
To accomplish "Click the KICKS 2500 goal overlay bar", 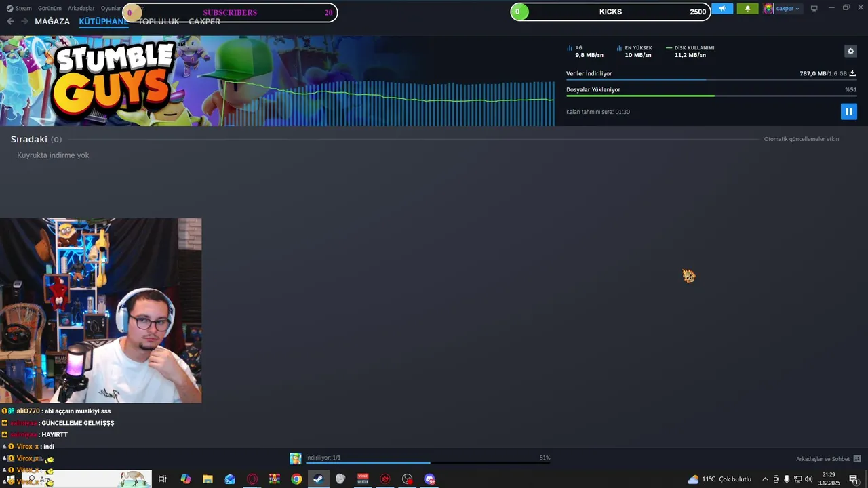I will (x=610, y=12).
